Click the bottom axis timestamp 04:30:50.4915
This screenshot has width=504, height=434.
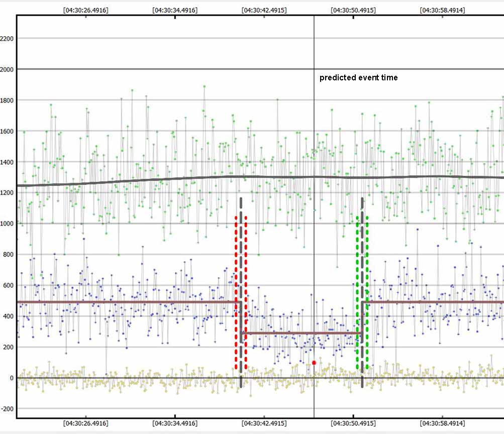click(x=353, y=424)
